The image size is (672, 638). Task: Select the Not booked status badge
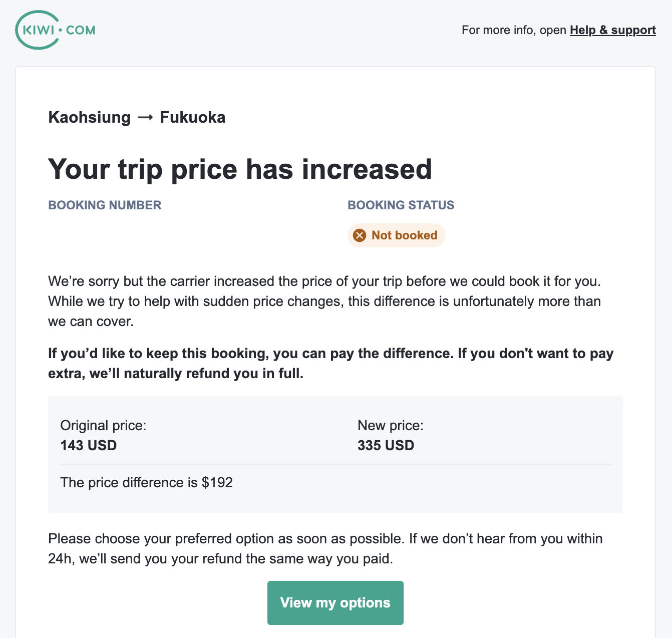(x=397, y=235)
